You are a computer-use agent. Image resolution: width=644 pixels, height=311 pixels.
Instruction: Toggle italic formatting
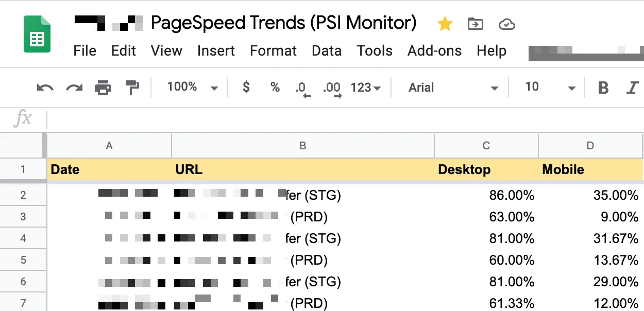pos(632,88)
